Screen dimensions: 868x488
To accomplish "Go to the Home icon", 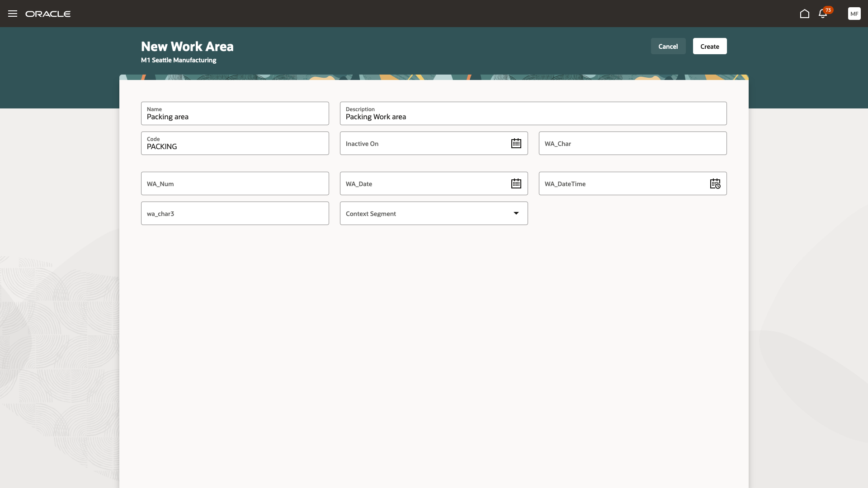I will [804, 14].
